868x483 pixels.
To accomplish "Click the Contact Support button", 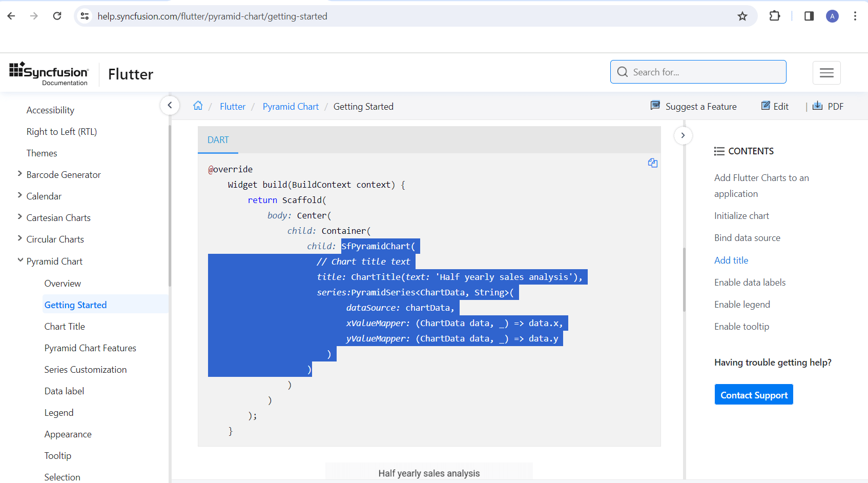I will pos(754,395).
